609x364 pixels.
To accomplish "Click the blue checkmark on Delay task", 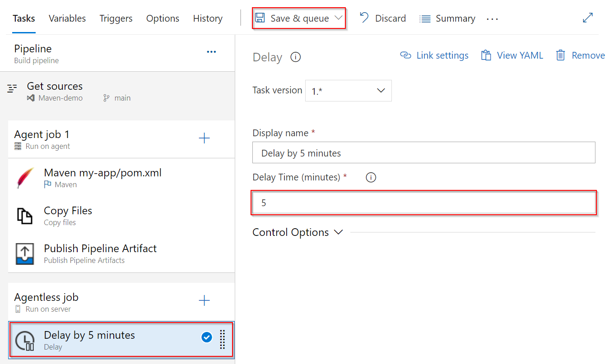I will [207, 337].
